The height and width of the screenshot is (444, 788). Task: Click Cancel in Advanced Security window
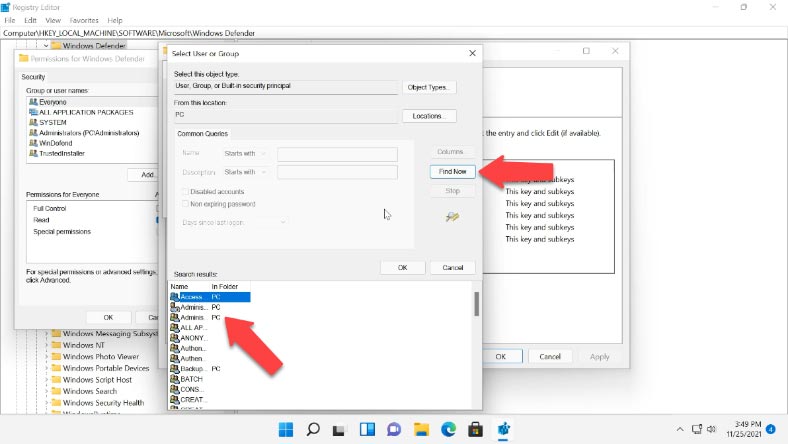(550, 357)
